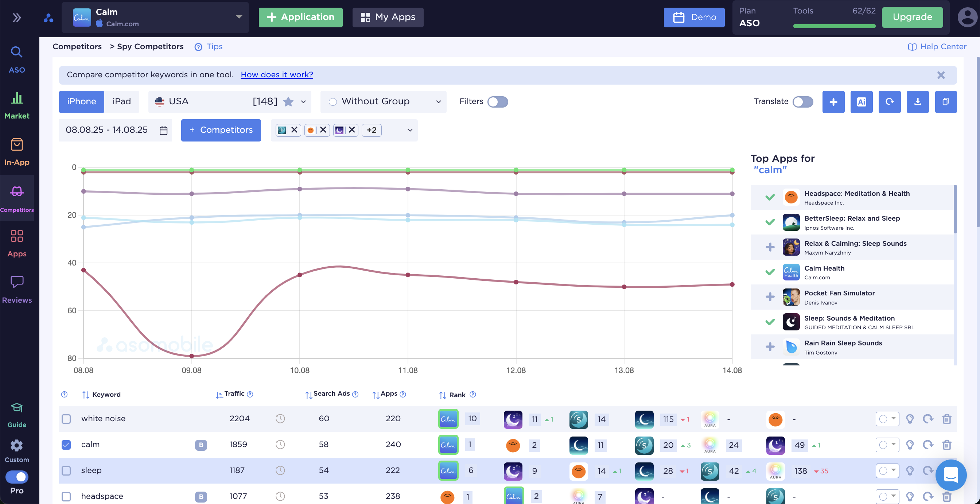Open group selector dropdown for calm row
Screen dimensions: 980x504
(x=887, y=445)
